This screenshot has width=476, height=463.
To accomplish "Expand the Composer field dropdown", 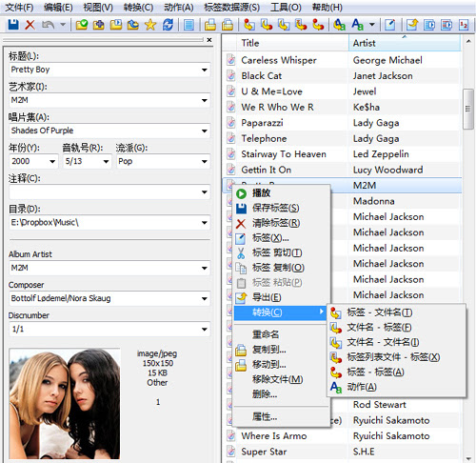I will pos(205,298).
